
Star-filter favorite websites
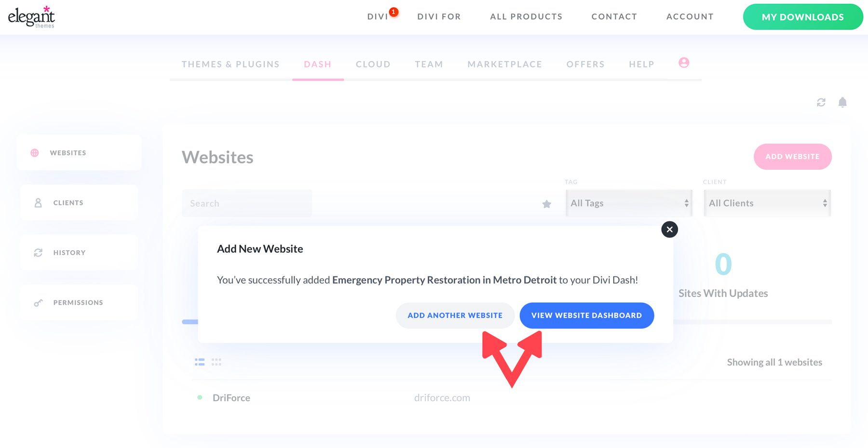click(x=546, y=204)
